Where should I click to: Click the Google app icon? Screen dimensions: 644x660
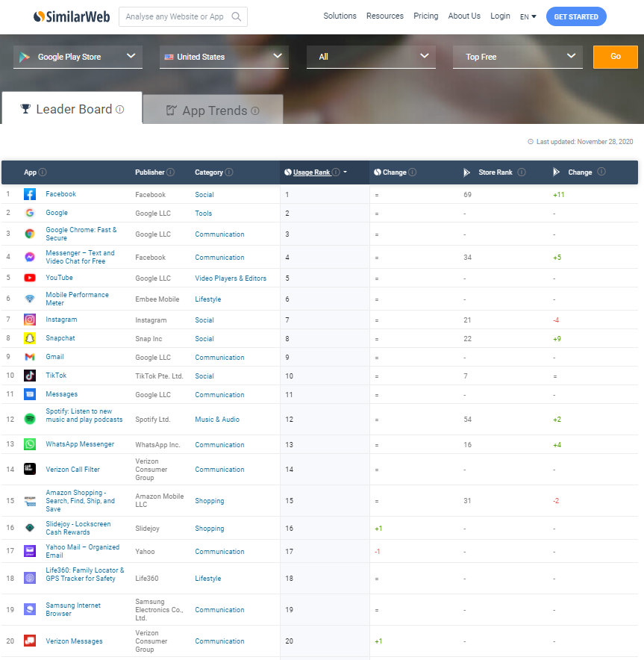29,213
